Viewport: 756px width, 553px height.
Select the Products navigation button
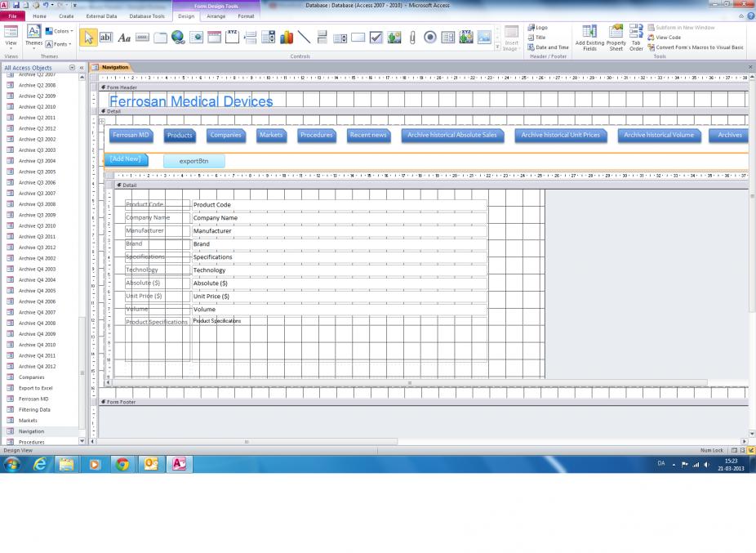click(x=180, y=135)
